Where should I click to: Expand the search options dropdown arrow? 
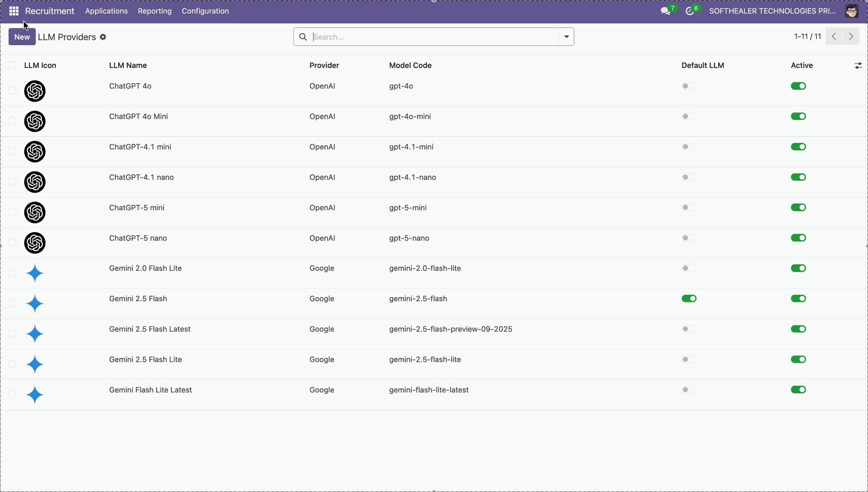(566, 37)
